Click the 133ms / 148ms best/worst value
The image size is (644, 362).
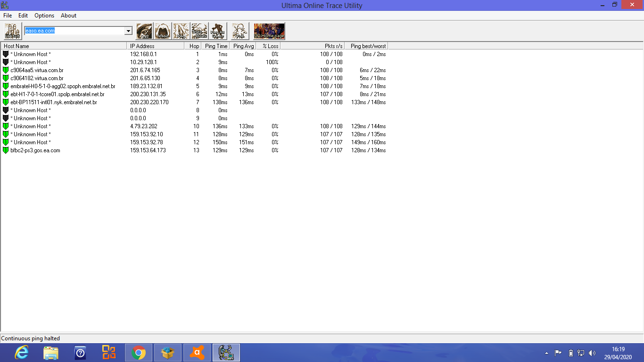(x=368, y=102)
